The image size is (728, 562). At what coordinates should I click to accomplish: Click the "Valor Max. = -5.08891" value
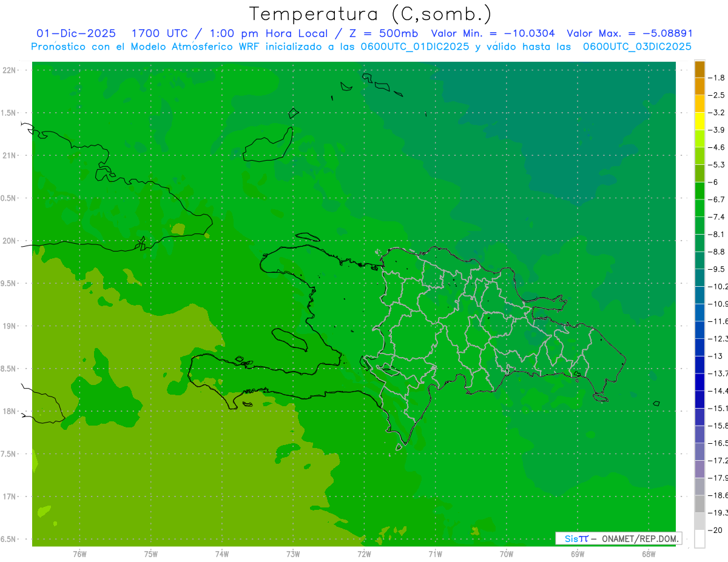[629, 33]
